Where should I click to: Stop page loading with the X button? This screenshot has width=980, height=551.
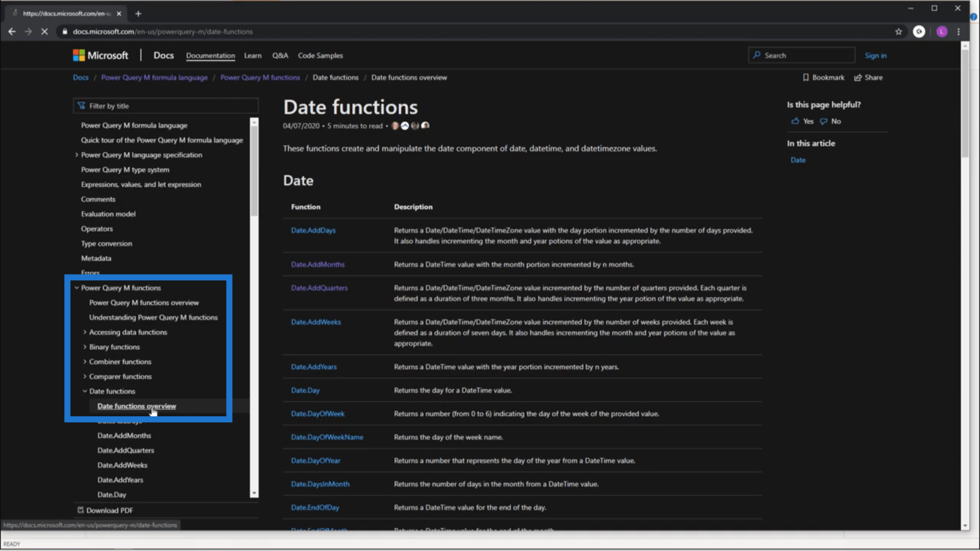pyautogui.click(x=44, y=31)
